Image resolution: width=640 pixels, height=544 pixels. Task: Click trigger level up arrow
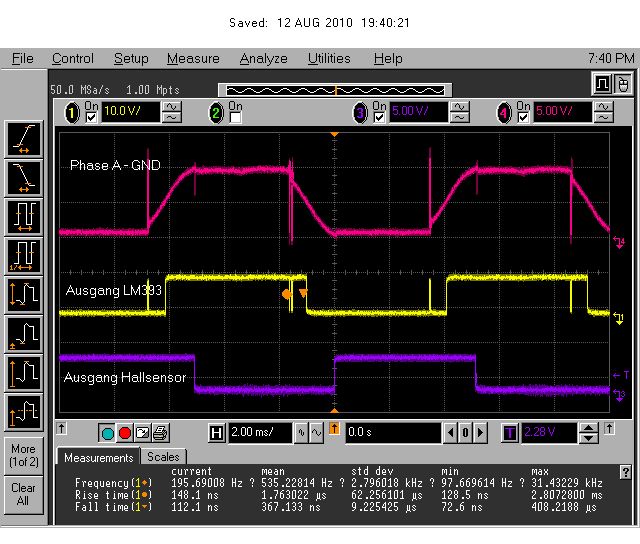[588, 429]
